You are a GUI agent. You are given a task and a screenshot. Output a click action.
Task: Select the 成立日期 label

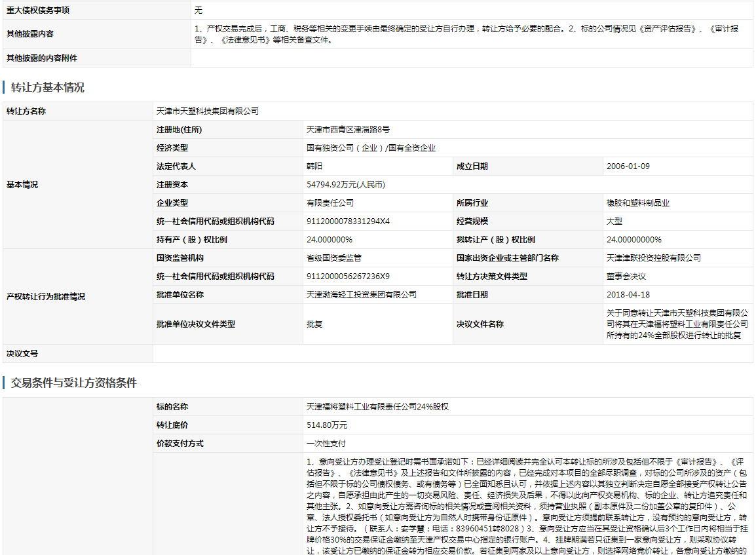tap(472, 166)
